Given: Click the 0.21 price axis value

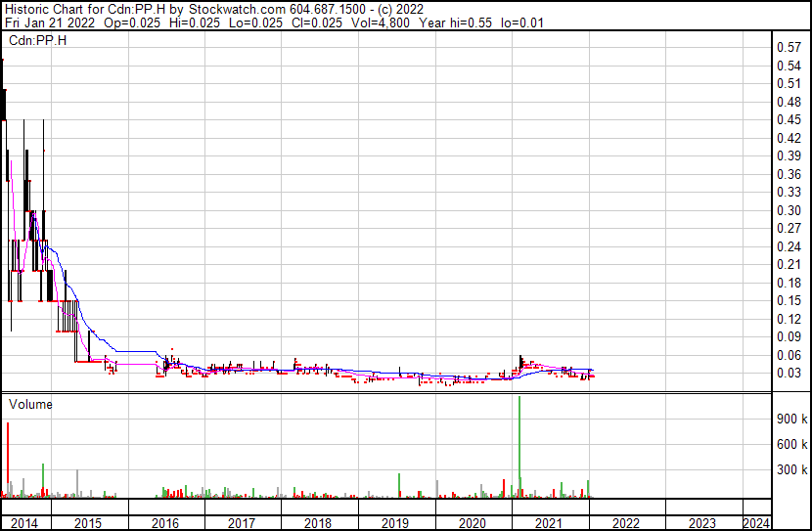Looking at the screenshot, I should [789, 264].
